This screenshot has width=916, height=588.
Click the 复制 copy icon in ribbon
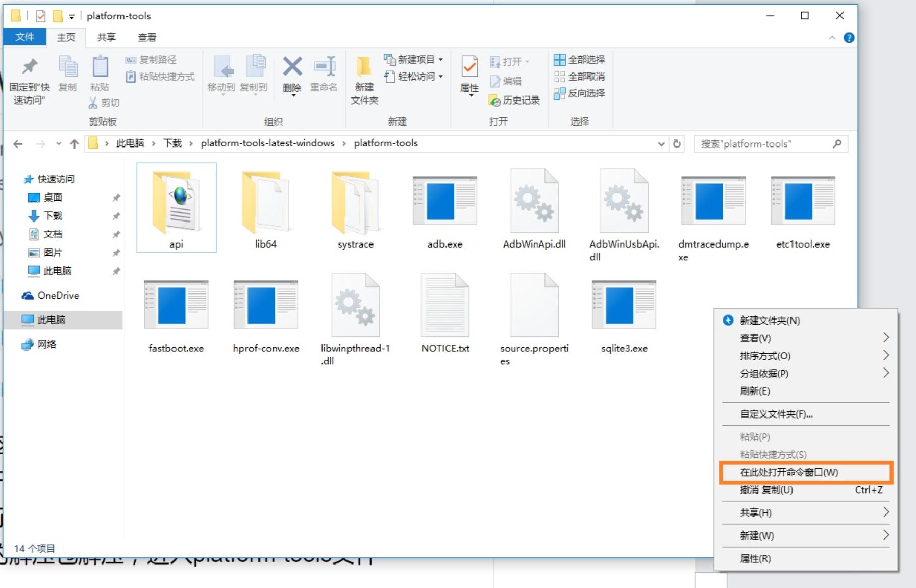tap(68, 67)
